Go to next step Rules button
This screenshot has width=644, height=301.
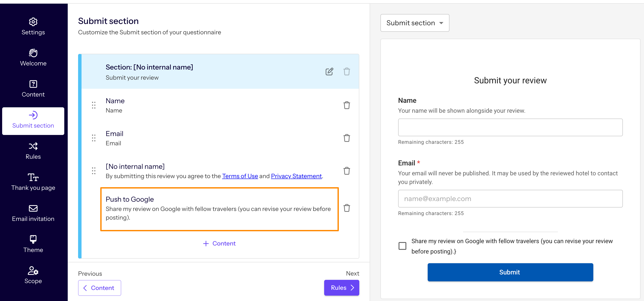coord(341,287)
